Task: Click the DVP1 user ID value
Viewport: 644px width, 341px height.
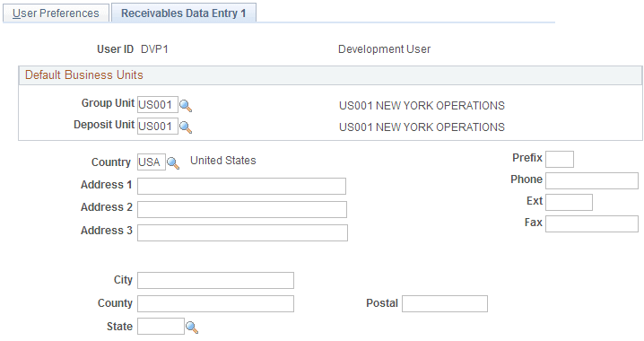Action: (154, 49)
